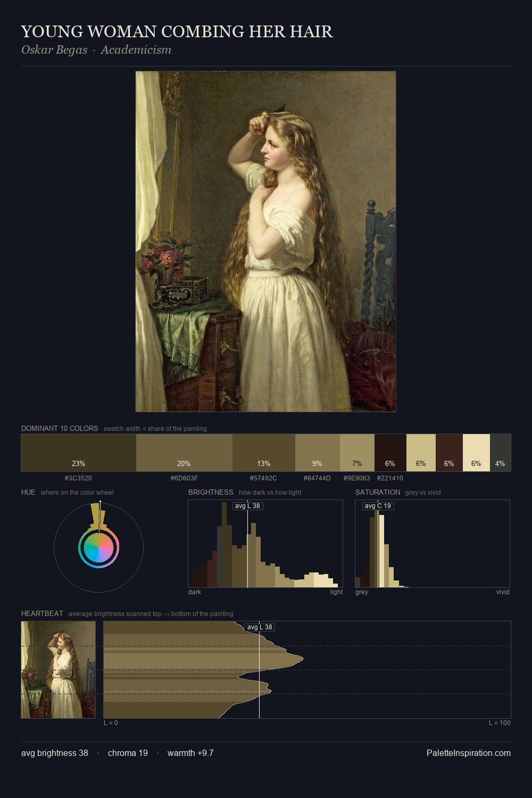Click the 'vivid' axis label
The width and height of the screenshot is (532, 798).
coord(503,592)
